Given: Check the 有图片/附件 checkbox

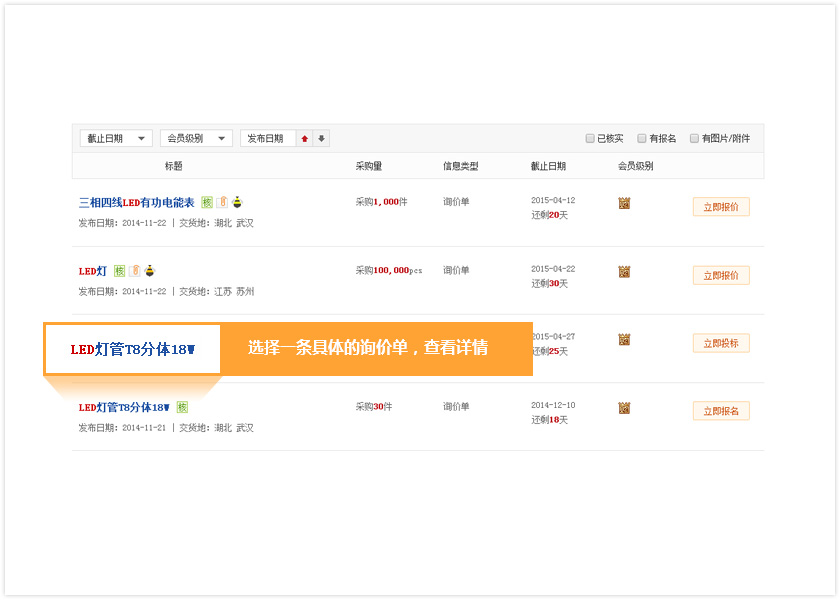Looking at the screenshot, I should click(694, 138).
